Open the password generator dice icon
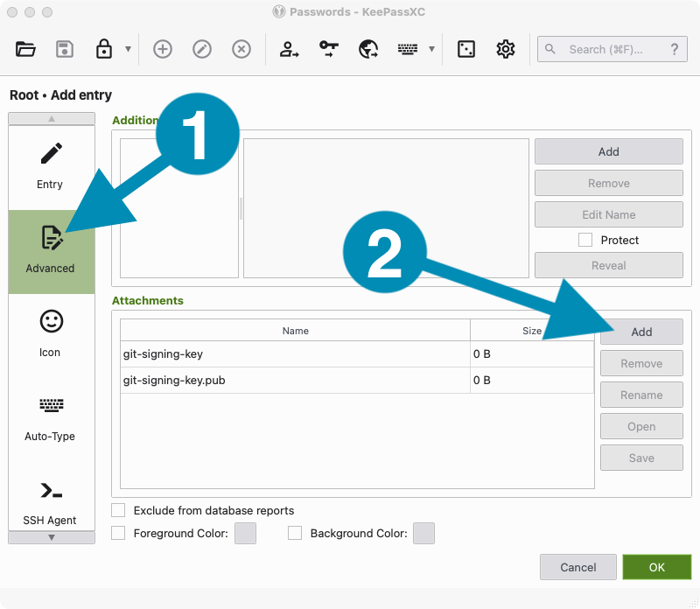Image resolution: width=700 pixels, height=609 pixels. point(466,49)
